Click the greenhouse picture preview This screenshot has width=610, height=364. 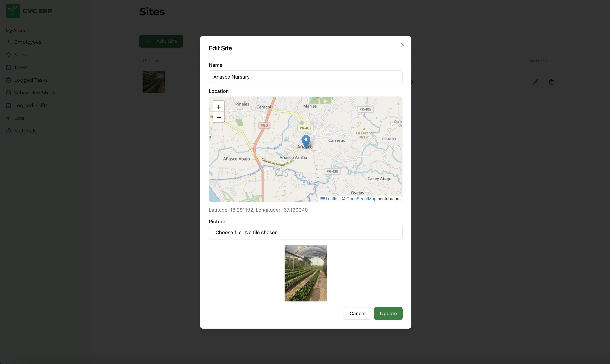coord(305,273)
